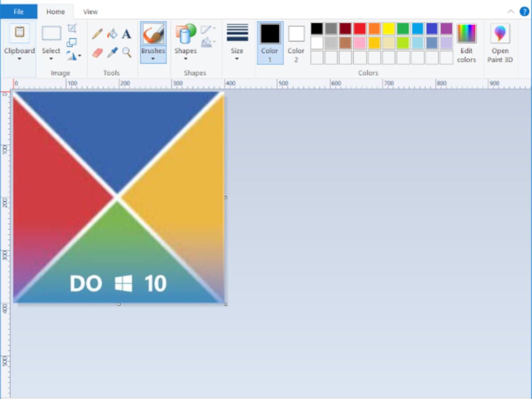Viewport: 532px width, 399px height.
Task: Click the Crop icon
Action: 72,29
